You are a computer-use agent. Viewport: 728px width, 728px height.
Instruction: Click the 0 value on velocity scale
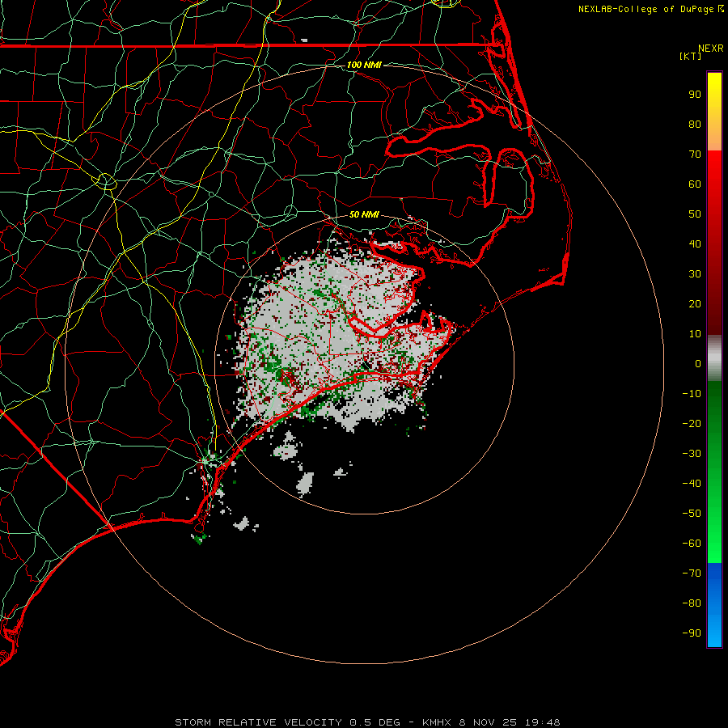coord(698,364)
